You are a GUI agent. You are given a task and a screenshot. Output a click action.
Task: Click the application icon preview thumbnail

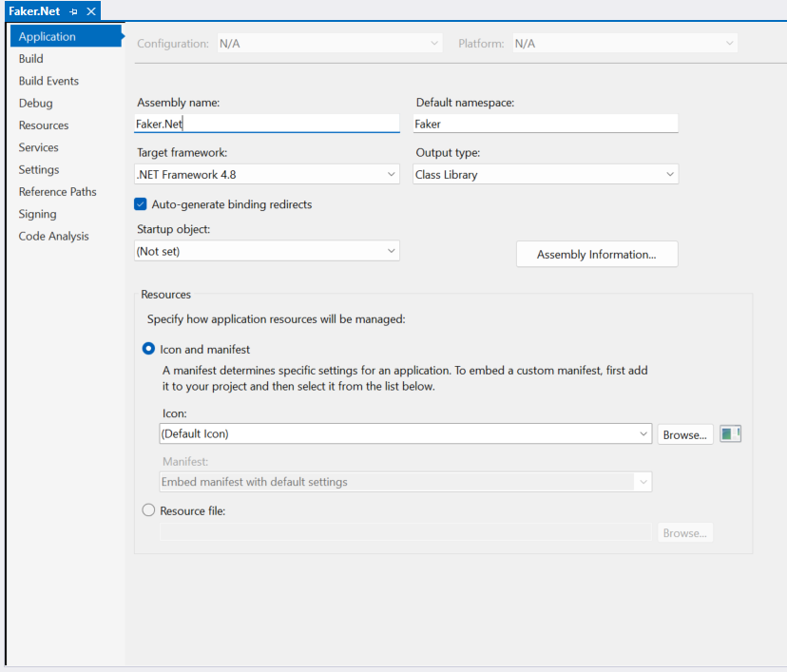tap(729, 434)
